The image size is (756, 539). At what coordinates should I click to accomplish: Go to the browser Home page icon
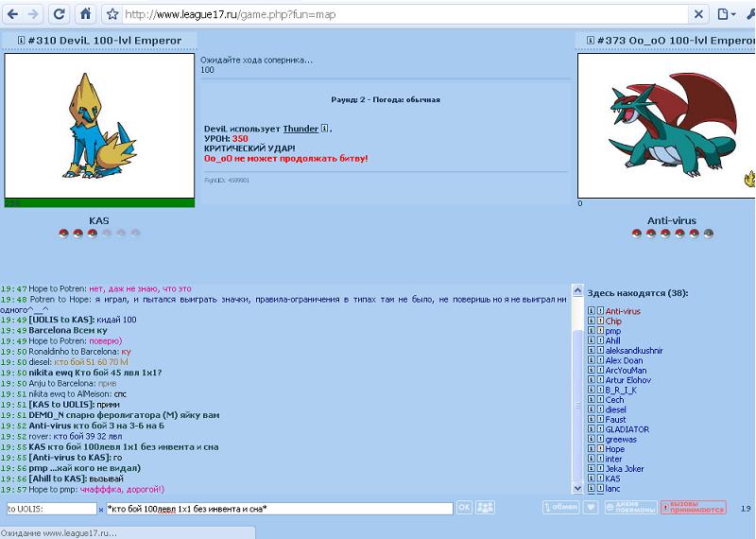[x=85, y=14]
